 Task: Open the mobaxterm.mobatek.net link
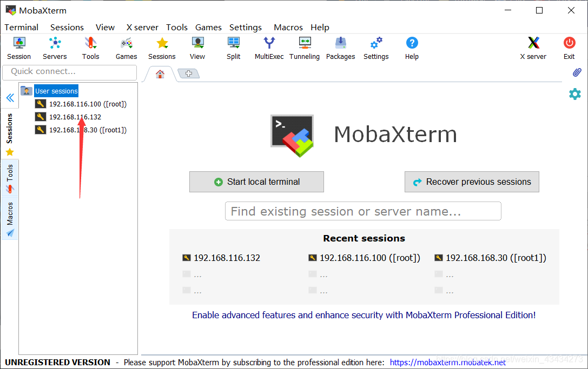pos(448,363)
